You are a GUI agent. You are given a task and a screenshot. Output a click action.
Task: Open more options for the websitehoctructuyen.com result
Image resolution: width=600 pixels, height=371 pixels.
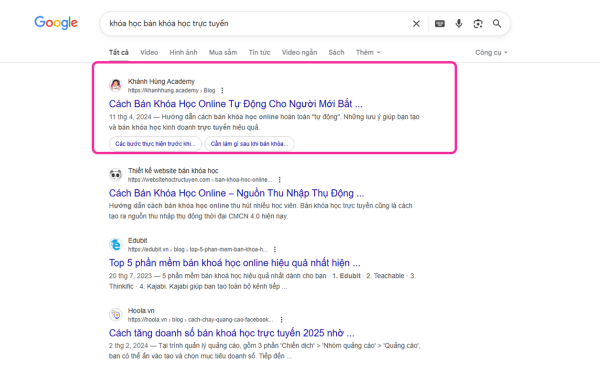(x=280, y=180)
